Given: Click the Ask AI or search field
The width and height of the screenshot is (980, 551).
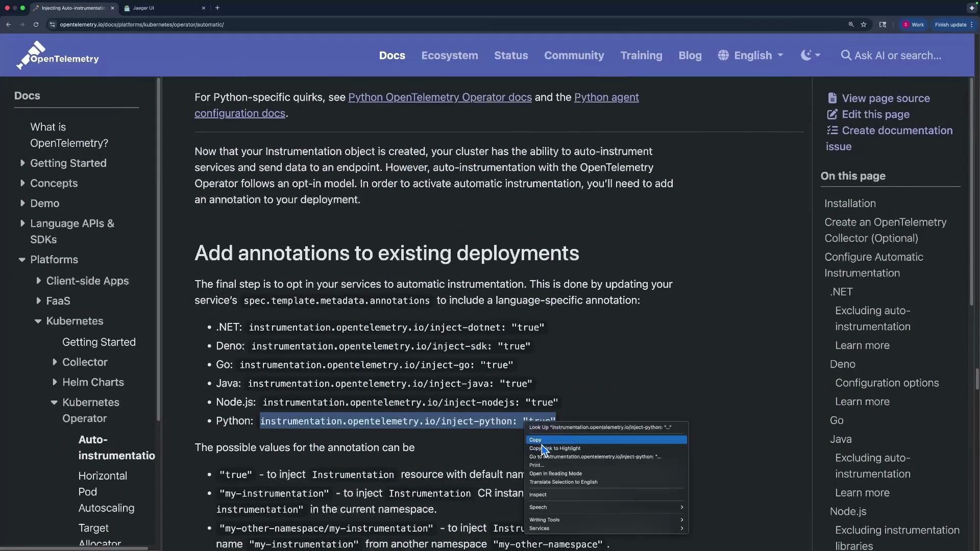Looking at the screenshot, I should click(891, 56).
